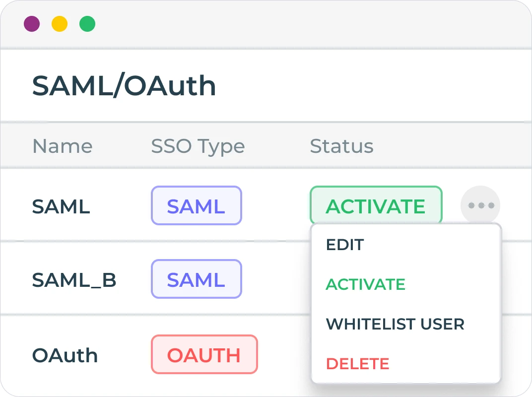This screenshot has width=532, height=397.
Task: Click the SAML/OAuth page heading
Action: pos(124,86)
